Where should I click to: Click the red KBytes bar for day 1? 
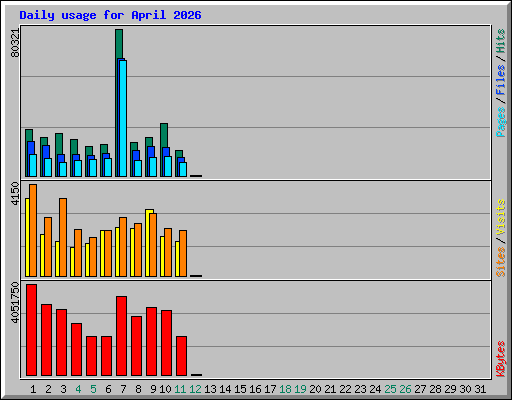pyautogui.click(x=32, y=330)
